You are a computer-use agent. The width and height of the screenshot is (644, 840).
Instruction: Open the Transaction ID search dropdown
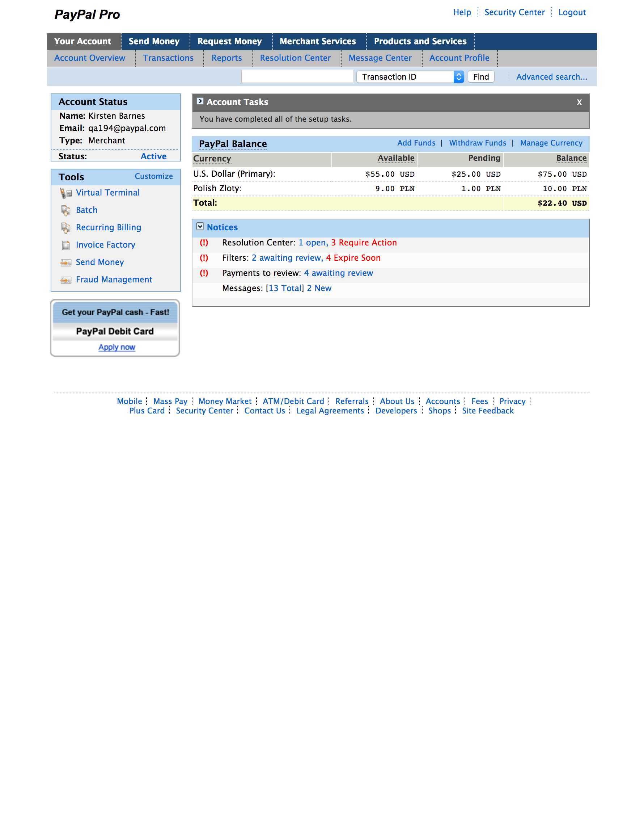click(458, 76)
